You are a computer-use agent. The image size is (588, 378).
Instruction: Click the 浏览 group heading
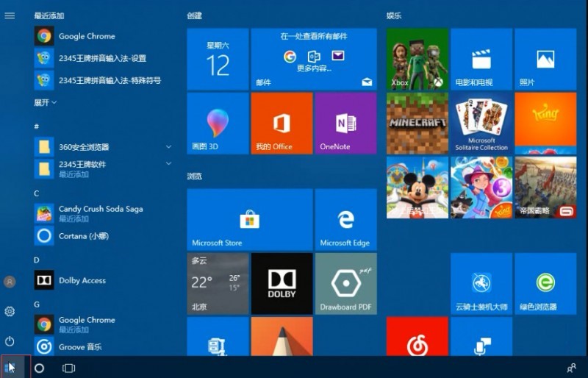pos(195,176)
